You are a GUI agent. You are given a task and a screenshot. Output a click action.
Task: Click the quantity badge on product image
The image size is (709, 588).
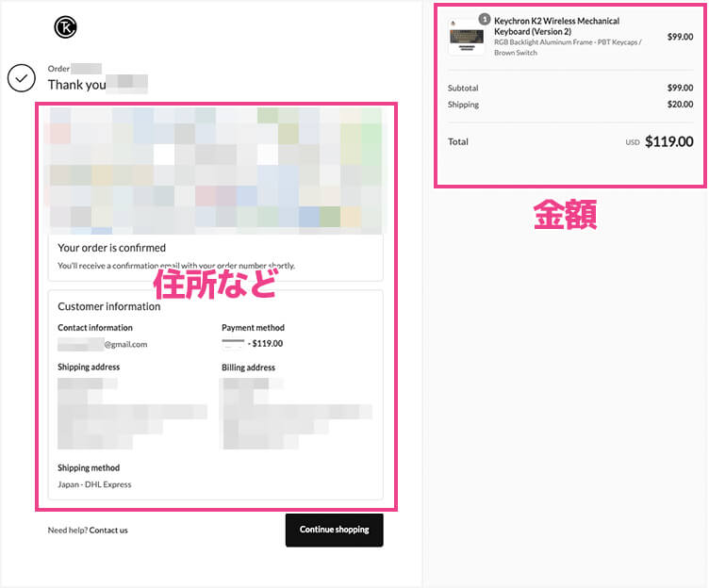point(484,19)
